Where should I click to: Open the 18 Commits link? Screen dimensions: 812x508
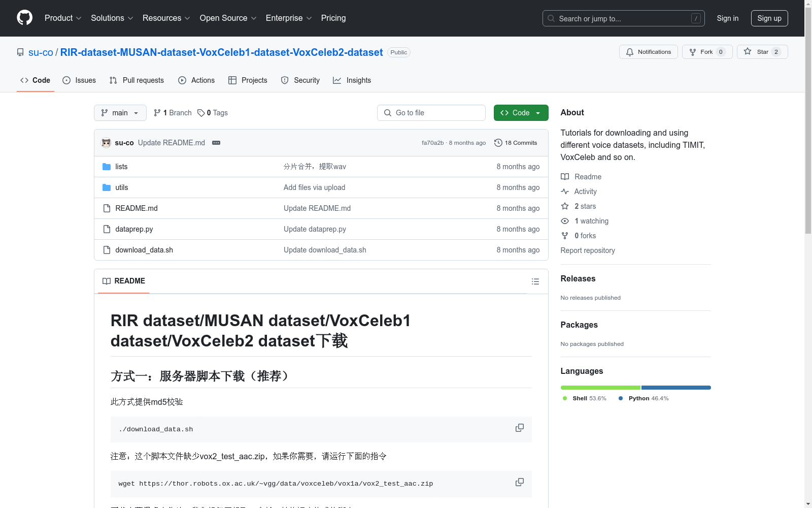click(x=516, y=143)
